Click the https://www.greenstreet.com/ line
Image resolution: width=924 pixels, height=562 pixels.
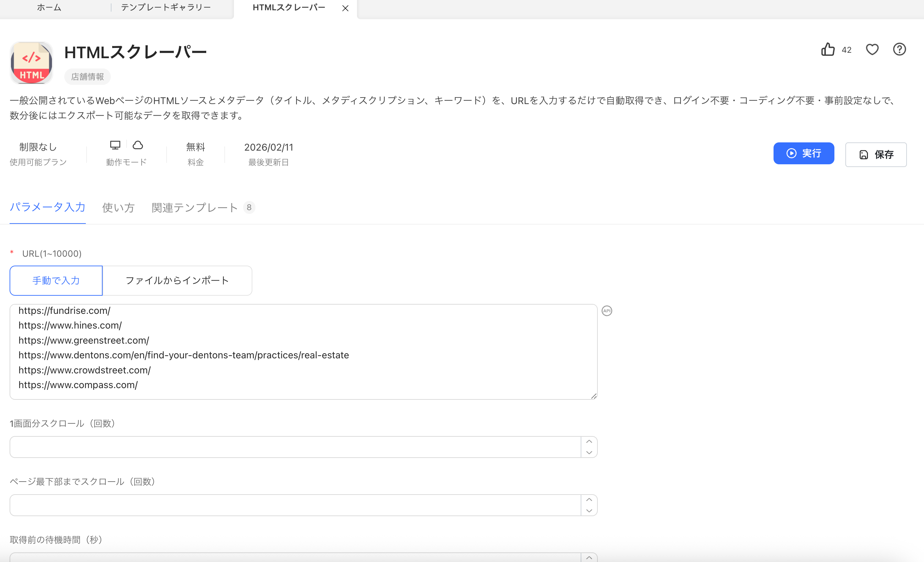tap(84, 340)
